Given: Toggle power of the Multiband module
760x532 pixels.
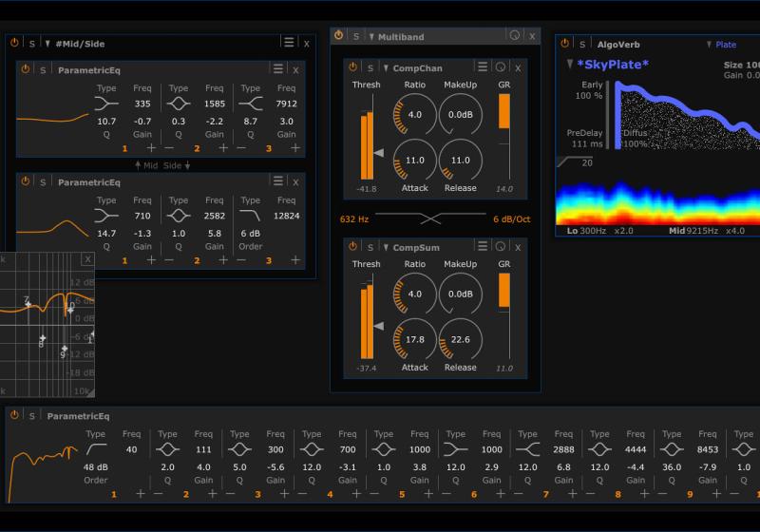Looking at the screenshot, I should coord(338,35).
